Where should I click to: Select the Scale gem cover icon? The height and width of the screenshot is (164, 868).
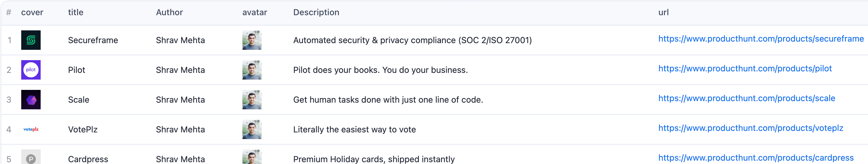(31, 100)
